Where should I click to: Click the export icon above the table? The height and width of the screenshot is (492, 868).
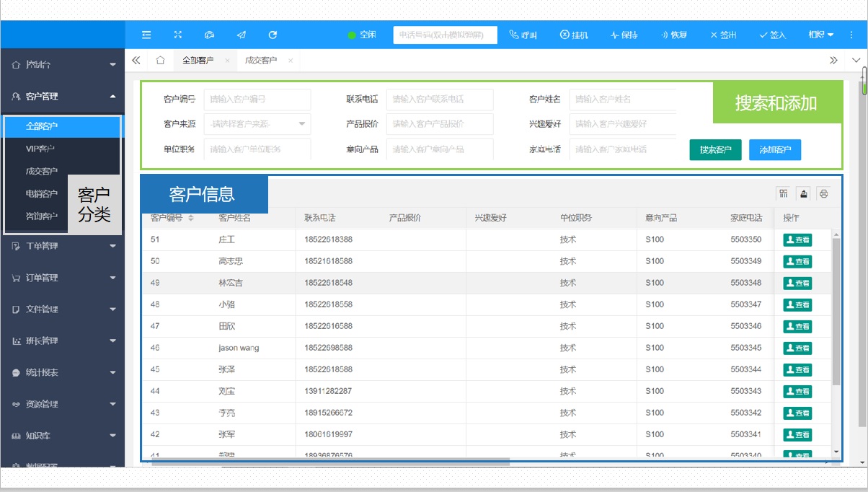(x=803, y=193)
